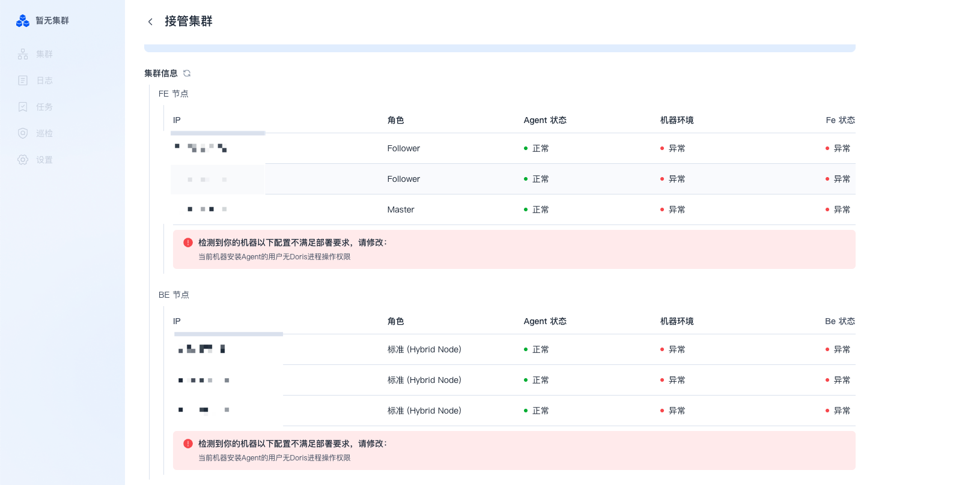The width and height of the screenshot is (980, 485).
Task: Click the 日志 sidebar icon
Action: 23,80
